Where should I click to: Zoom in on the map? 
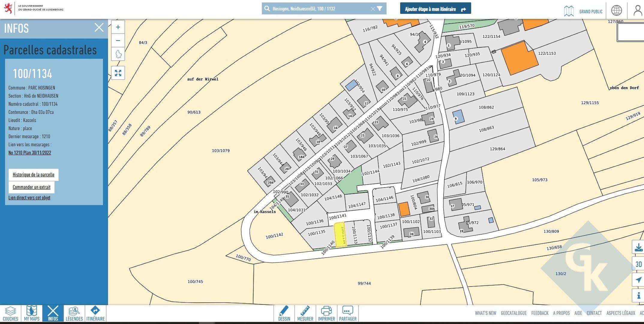[x=118, y=27]
